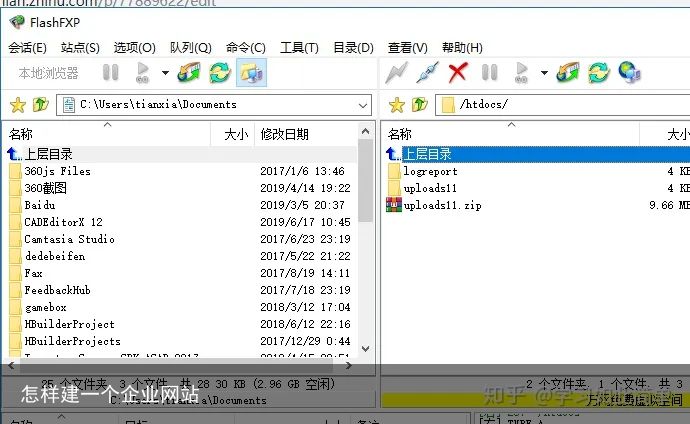
Task: Open the 选项(O) menu
Action: 135,48
